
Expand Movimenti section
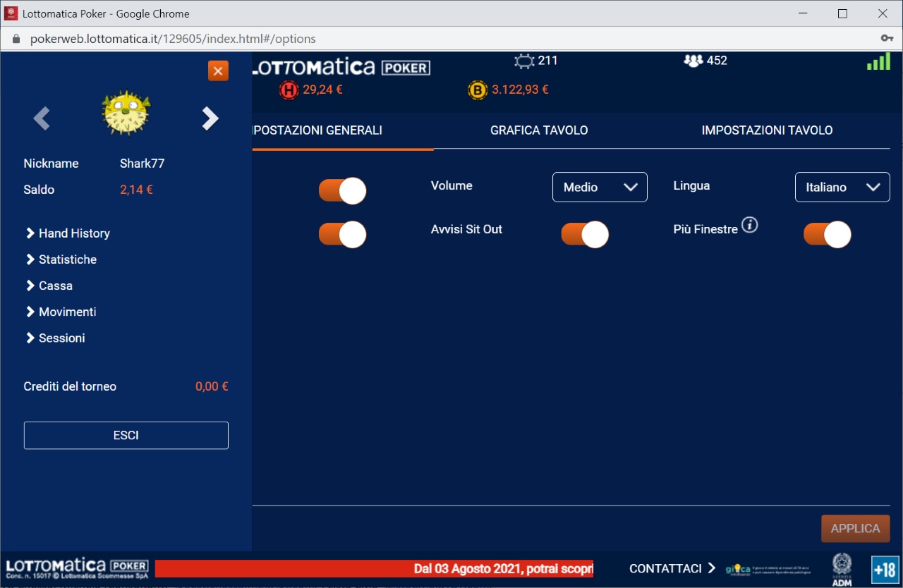point(61,312)
